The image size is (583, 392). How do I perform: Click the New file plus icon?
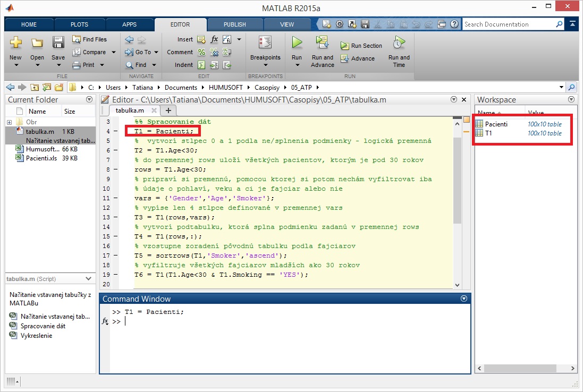click(15, 42)
